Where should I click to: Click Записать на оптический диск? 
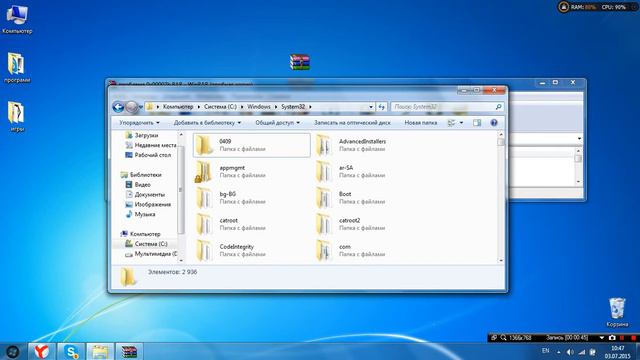[352, 123]
